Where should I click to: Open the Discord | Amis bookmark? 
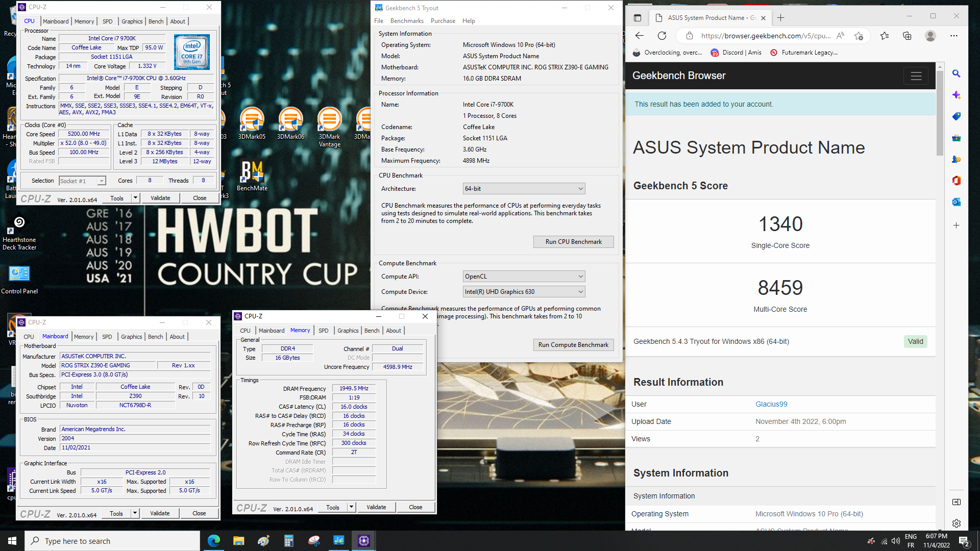(736, 53)
